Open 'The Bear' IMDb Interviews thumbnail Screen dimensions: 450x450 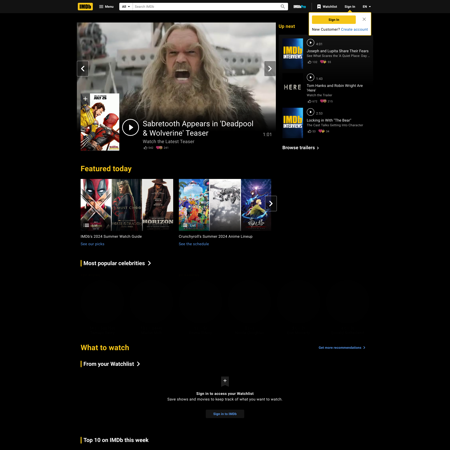[x=293, y=123]
